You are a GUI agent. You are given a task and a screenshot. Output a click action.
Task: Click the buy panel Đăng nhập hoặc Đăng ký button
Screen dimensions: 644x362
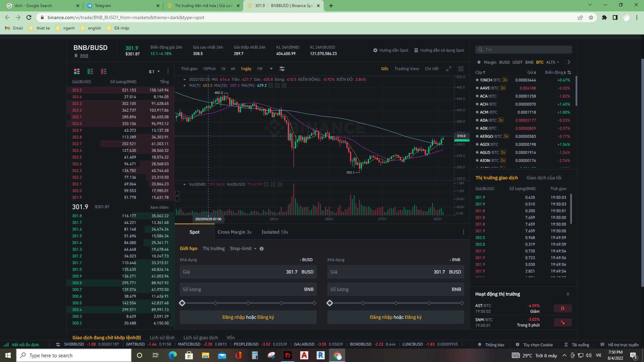point(248,317)
